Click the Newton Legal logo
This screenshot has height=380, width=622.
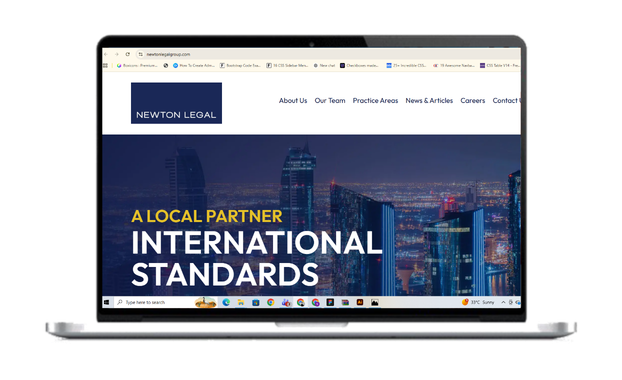[177, 103]
